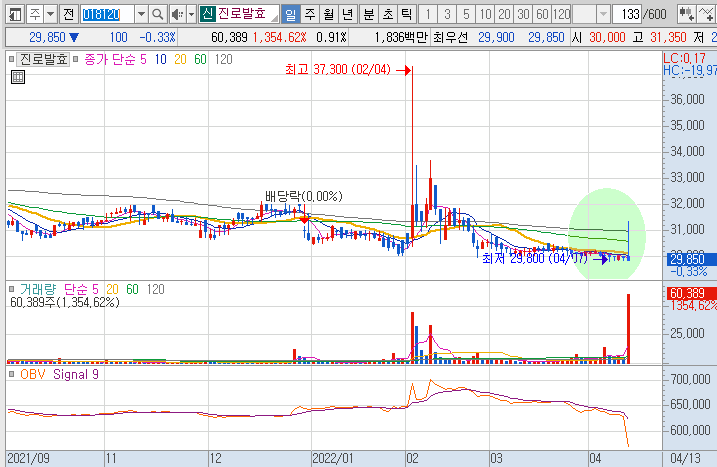Click the volume change 1,354.62% in info bar
The width and height of the screenshot is (717, 467).
279,37
